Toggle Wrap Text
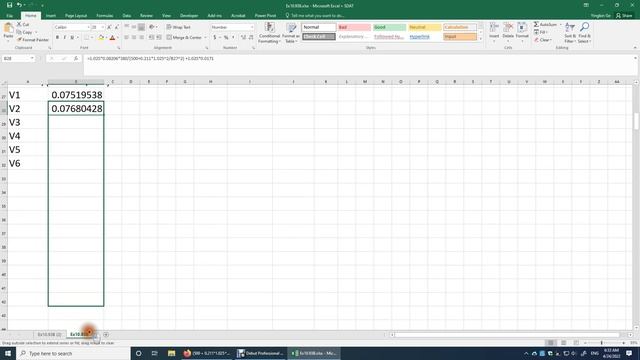The height and width of the screenshot is (360, 640). (178, 27)
